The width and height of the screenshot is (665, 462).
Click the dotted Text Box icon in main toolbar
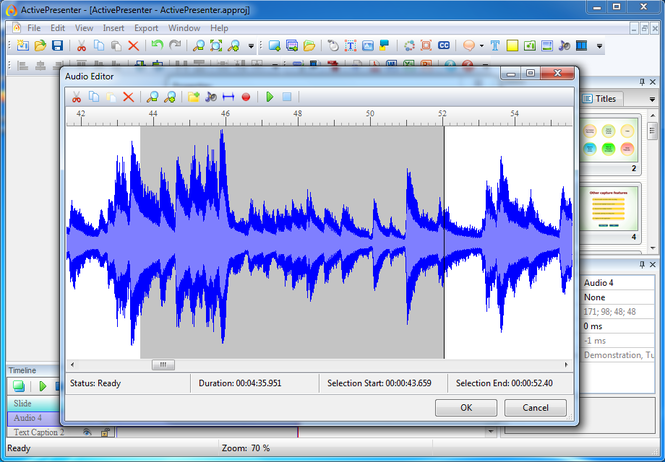(x=350, y=45)
